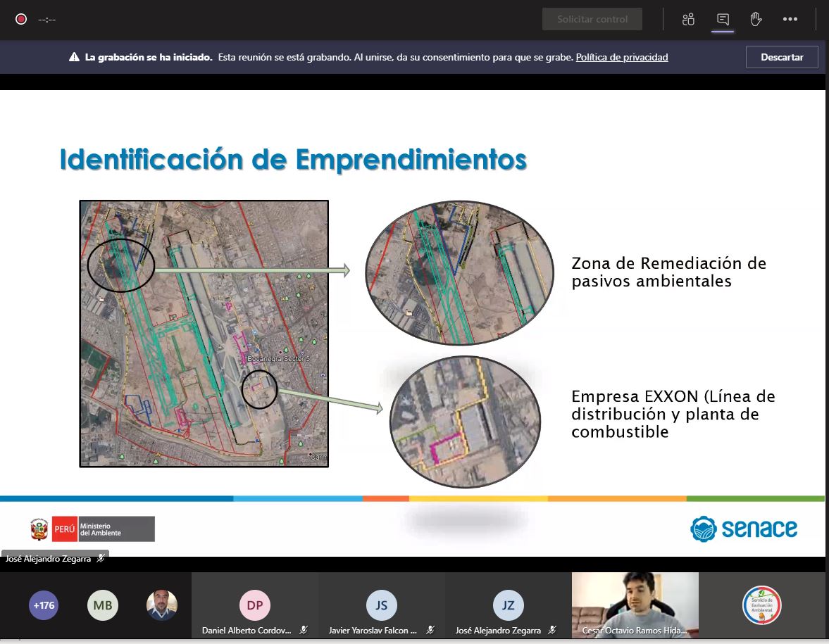Click mic icon on presenter name label
This screenshot has height=644, width=829.
(101, 558)
